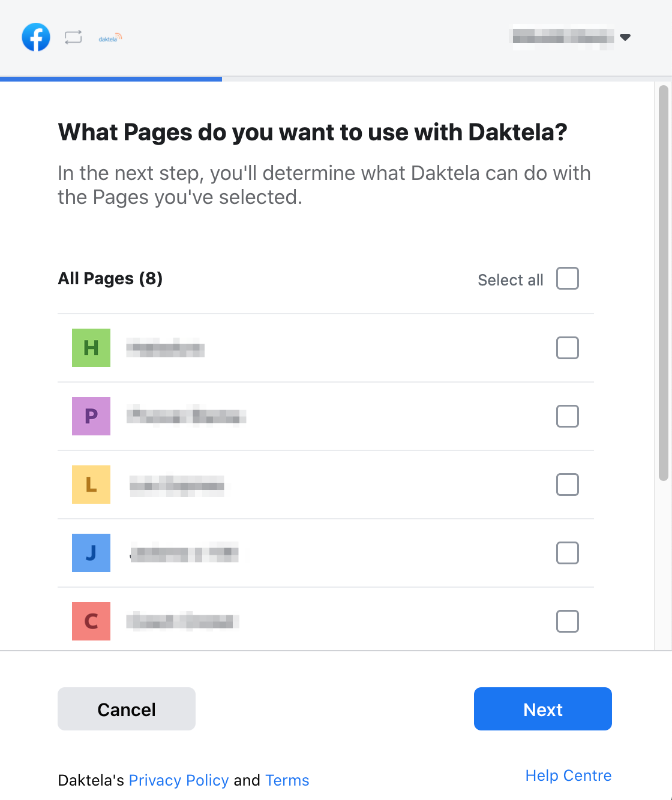This screenshot has width=672, height=800.
Task: Click the Facebook logo icon
Action: (x=36, y=37)
